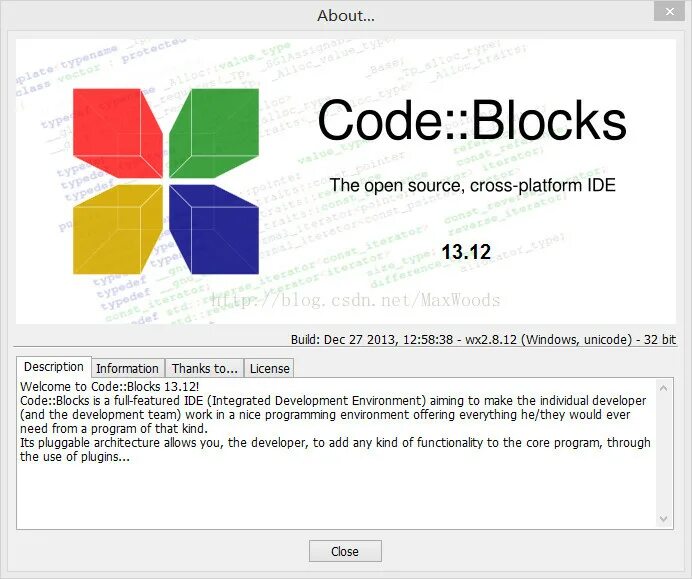Click the Code::Blocks title text
Screen dimensions: 692x579
[471, 120]
